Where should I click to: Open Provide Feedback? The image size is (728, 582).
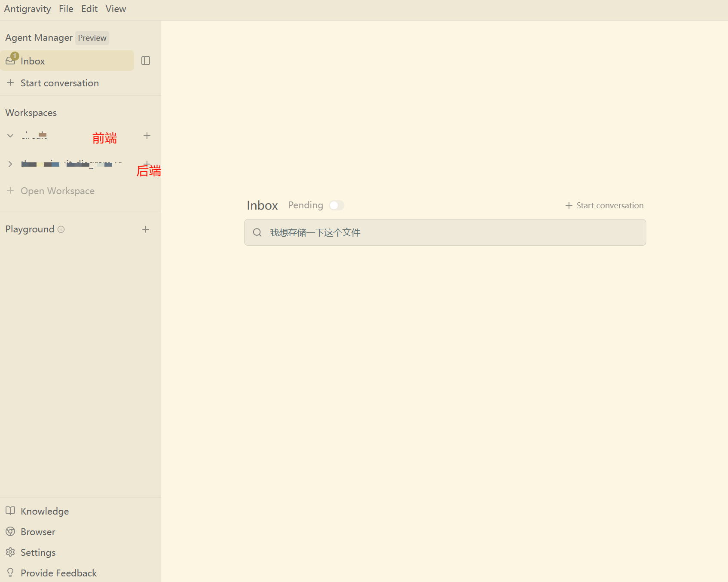pos(59,573)
